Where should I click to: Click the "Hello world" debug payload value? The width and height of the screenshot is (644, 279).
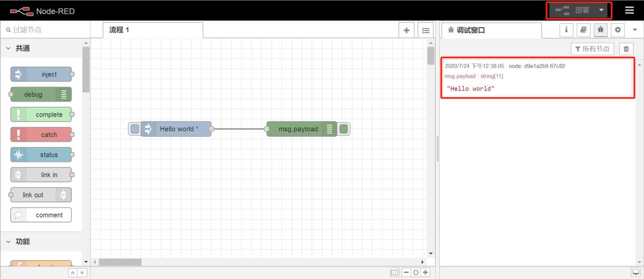click(x=471, y=88)
